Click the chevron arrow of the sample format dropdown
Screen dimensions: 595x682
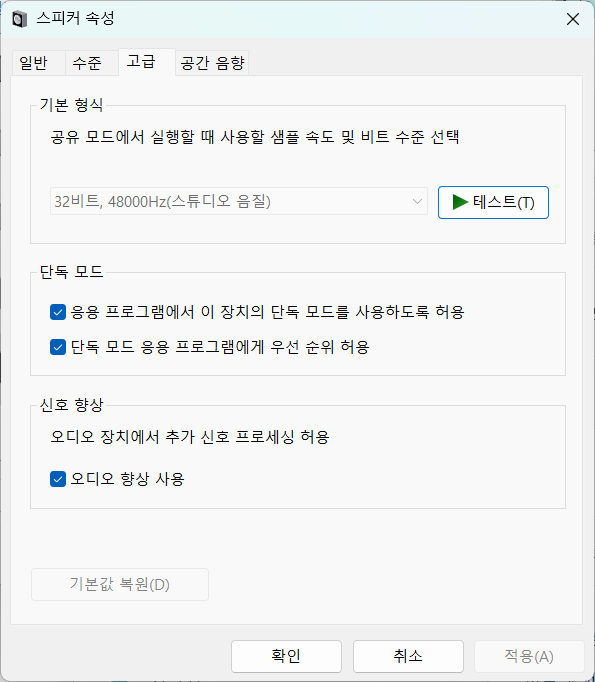417,201
